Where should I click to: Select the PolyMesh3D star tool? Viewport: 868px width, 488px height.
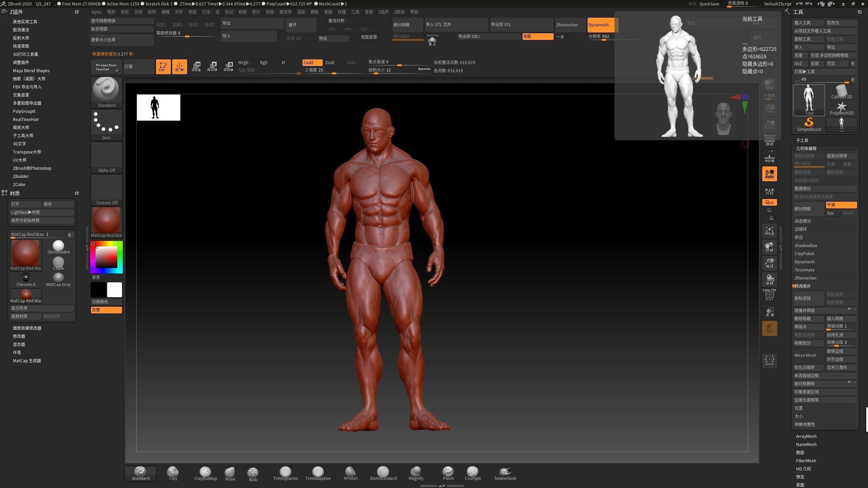[842, 108]
